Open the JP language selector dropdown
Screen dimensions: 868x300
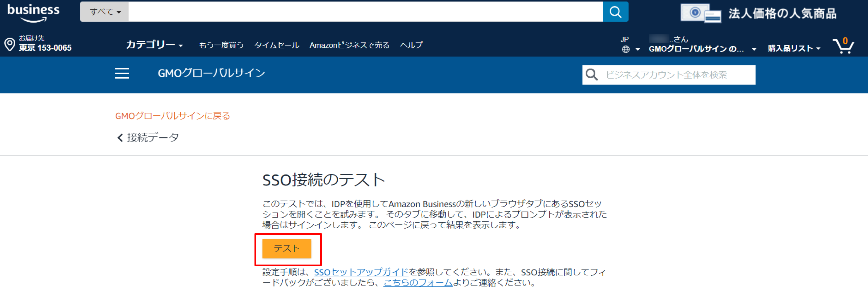[630, 45]
